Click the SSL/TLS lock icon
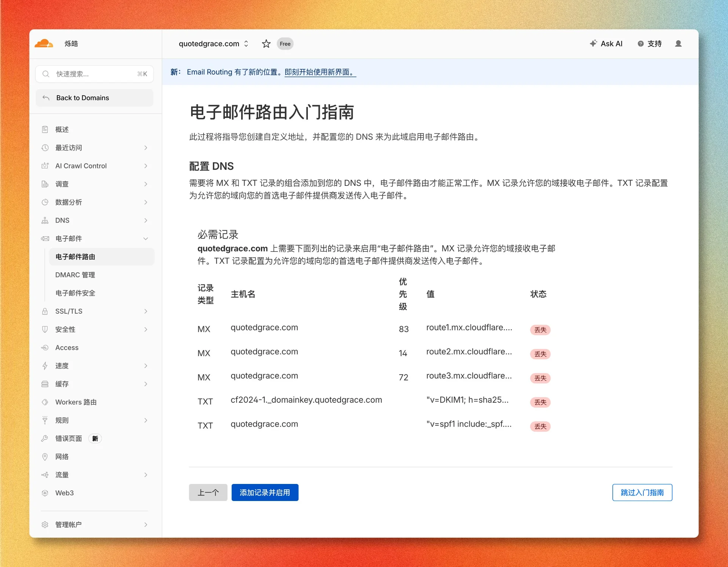This screenshot has height=567, width=728. (45, 311)
